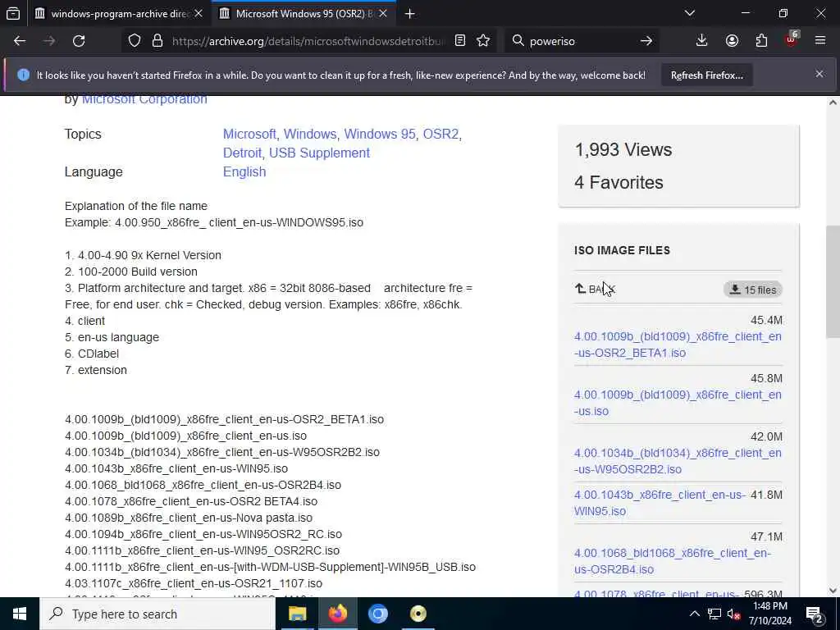Image resolution: width=840 pixels, height=630 pixels.
Task: Click the description line 4.00.1094b WIN95OSR2_RC.iso
Action: 203,535
